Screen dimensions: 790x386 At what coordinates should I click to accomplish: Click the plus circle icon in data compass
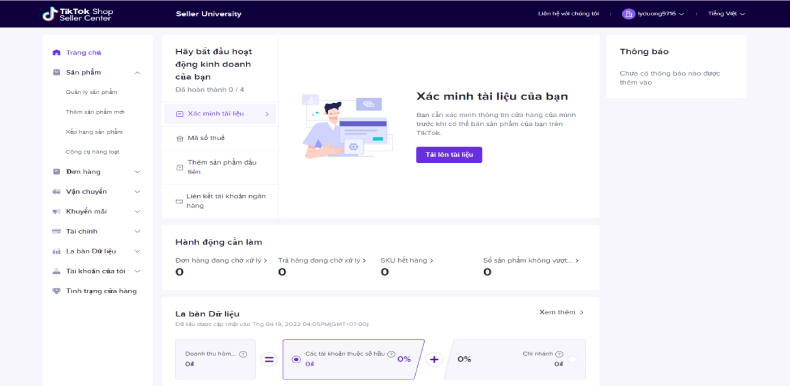tap(434, 359)
